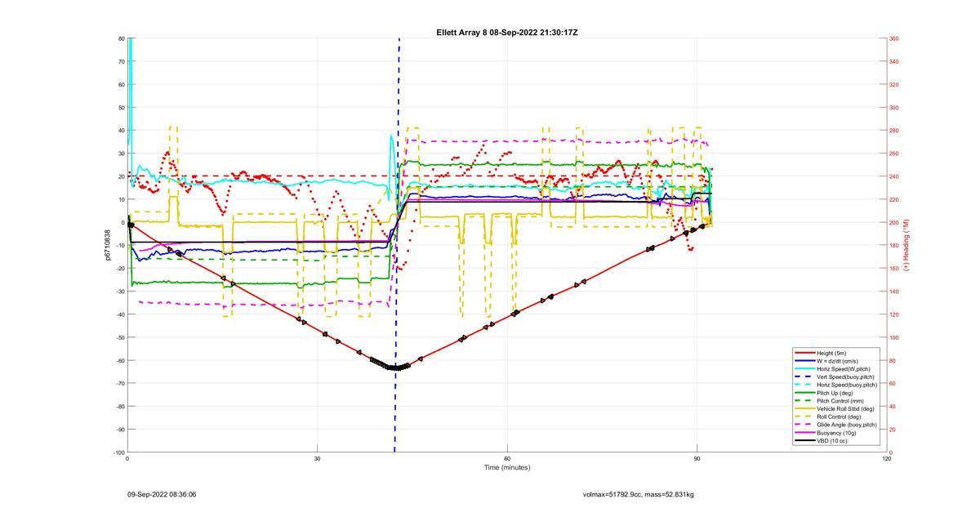Viewport: 980px width, 508px height.
Task: Click the right axis tick label '280'
Action: coord(894,131)
